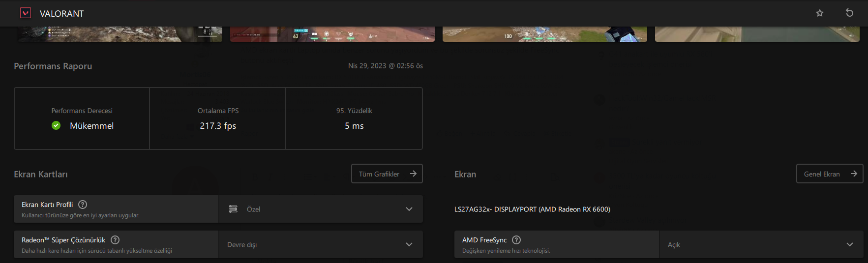The width and height of the screenshot is (868, 263).
Task: Open the Radeon Süper Çözünürlük dropdown set to Devre dışı
Action: [x=321, y=244]
